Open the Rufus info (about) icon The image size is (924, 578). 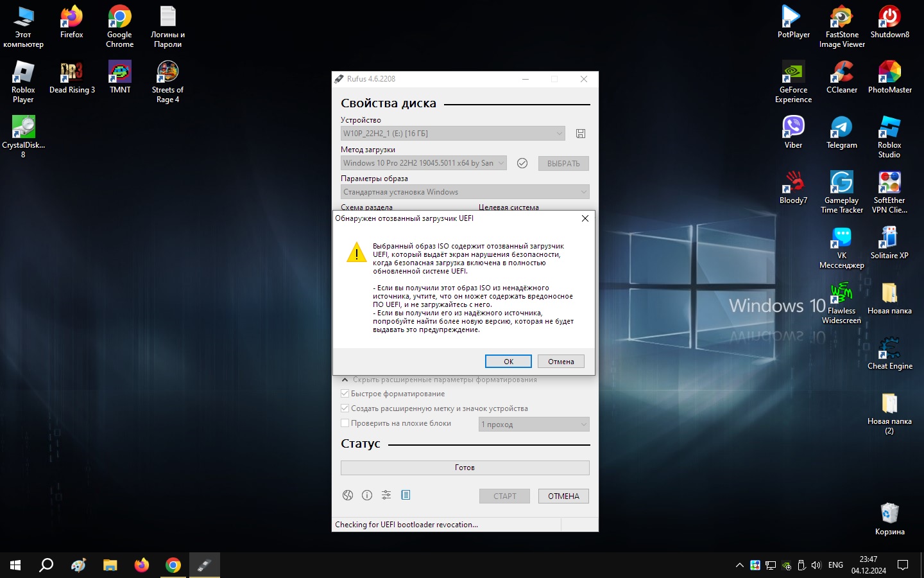click(367, 495)
